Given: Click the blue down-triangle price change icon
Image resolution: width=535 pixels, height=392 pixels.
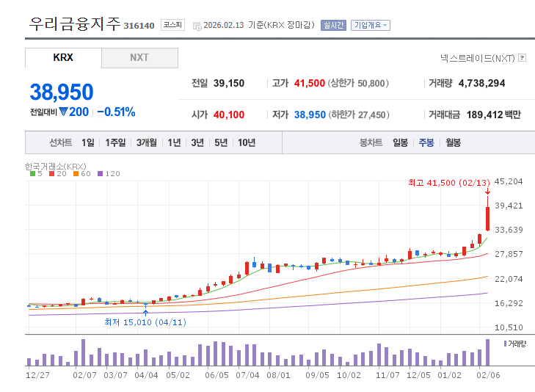Looking at the screenshot, I should point(63,112).
